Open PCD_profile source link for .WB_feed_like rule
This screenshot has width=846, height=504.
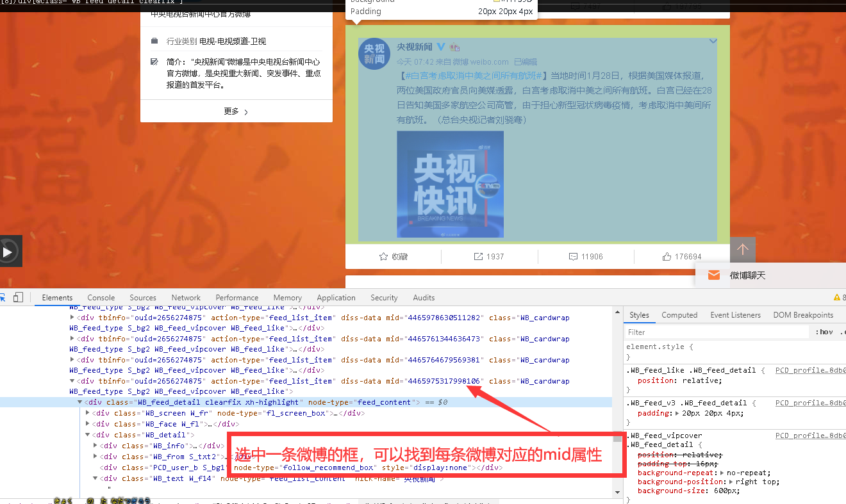click(811, 370)
